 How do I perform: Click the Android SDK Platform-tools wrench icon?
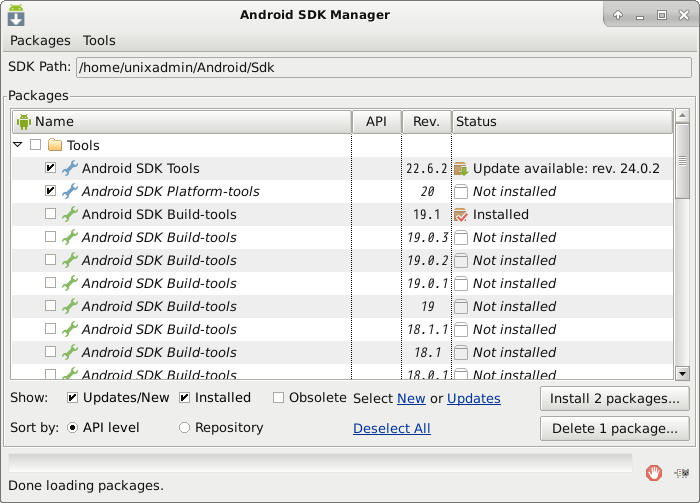(69, 192)
